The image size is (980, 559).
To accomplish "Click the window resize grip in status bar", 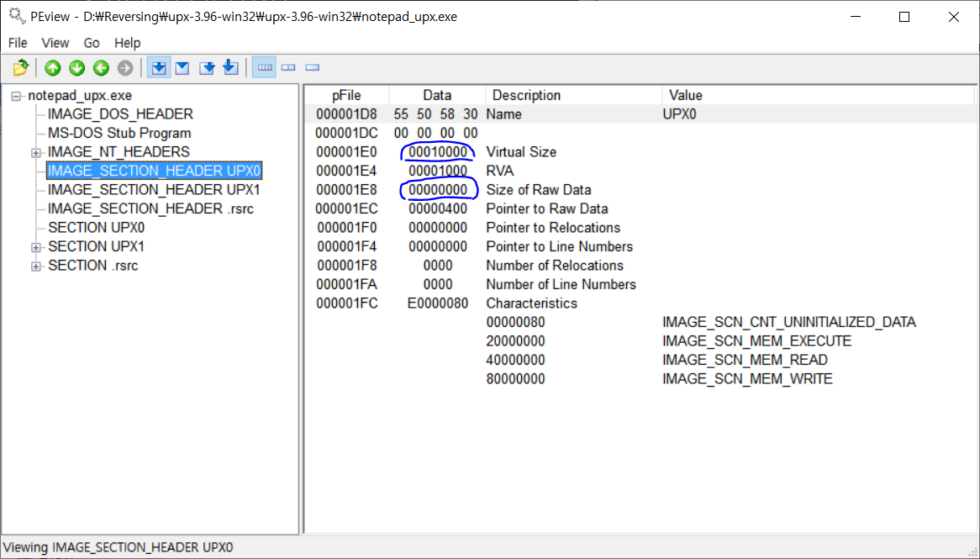I will coord(972,551).
